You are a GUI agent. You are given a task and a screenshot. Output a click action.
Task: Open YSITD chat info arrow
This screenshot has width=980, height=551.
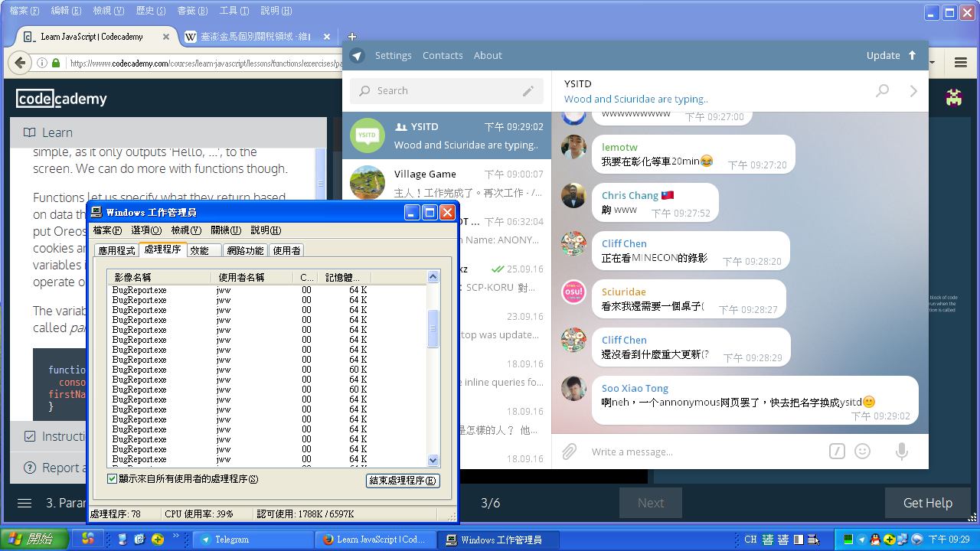pos(913,91)
